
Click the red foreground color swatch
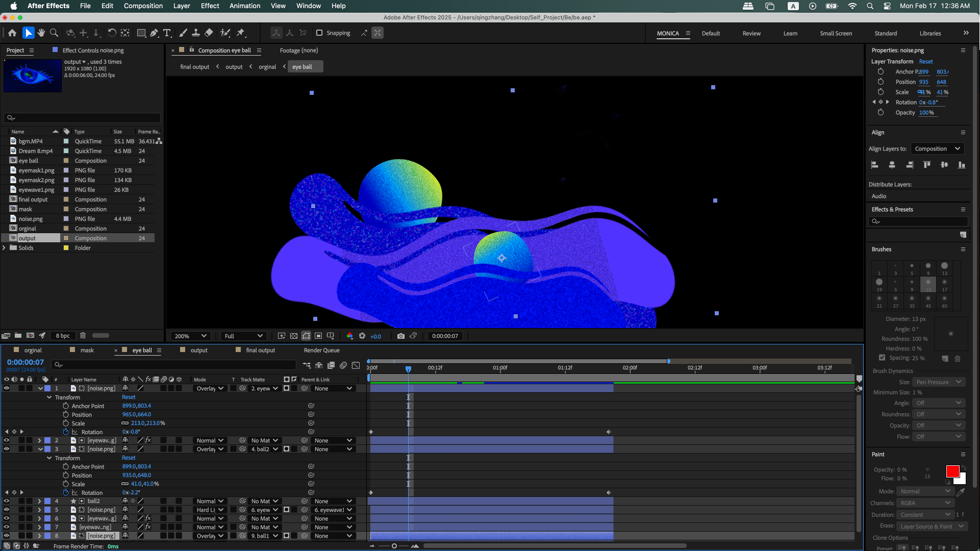tap(952, 472)
